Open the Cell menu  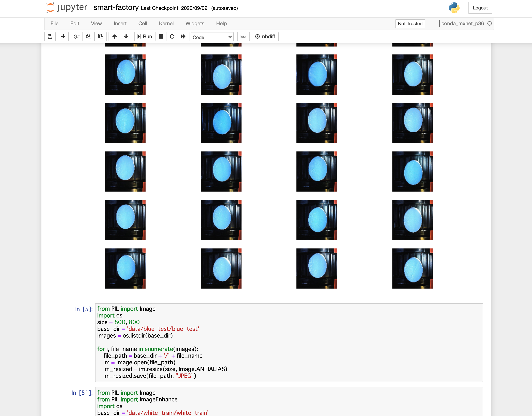click(143, 23)
